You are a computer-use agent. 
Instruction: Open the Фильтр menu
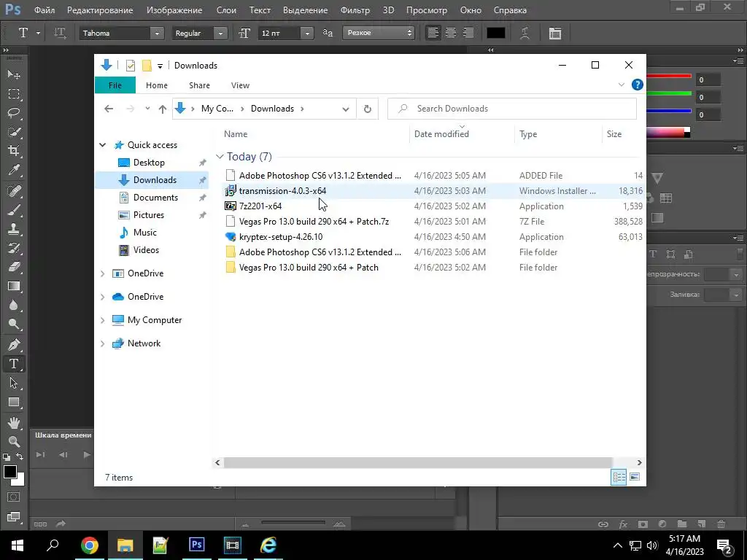click(x=355, y=9)
